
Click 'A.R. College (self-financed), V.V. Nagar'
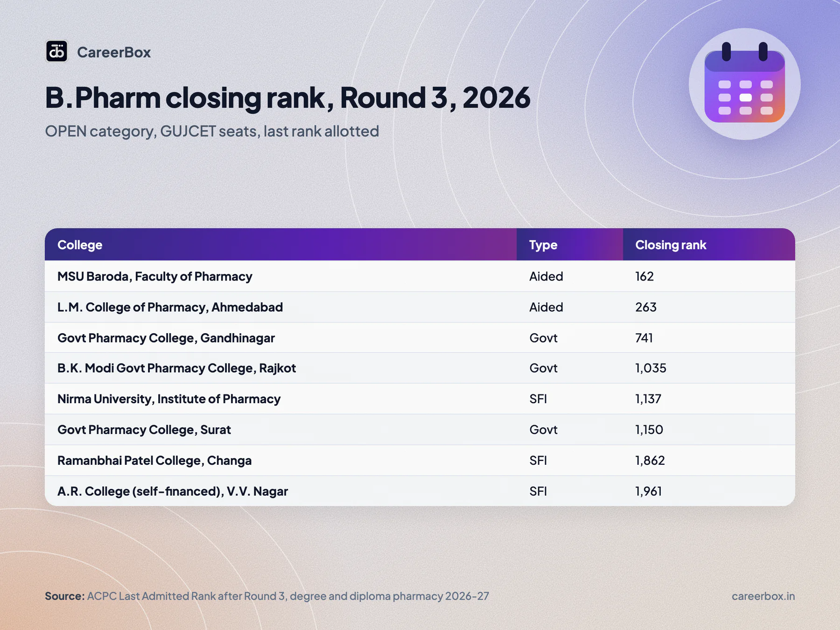click(173, 491)
